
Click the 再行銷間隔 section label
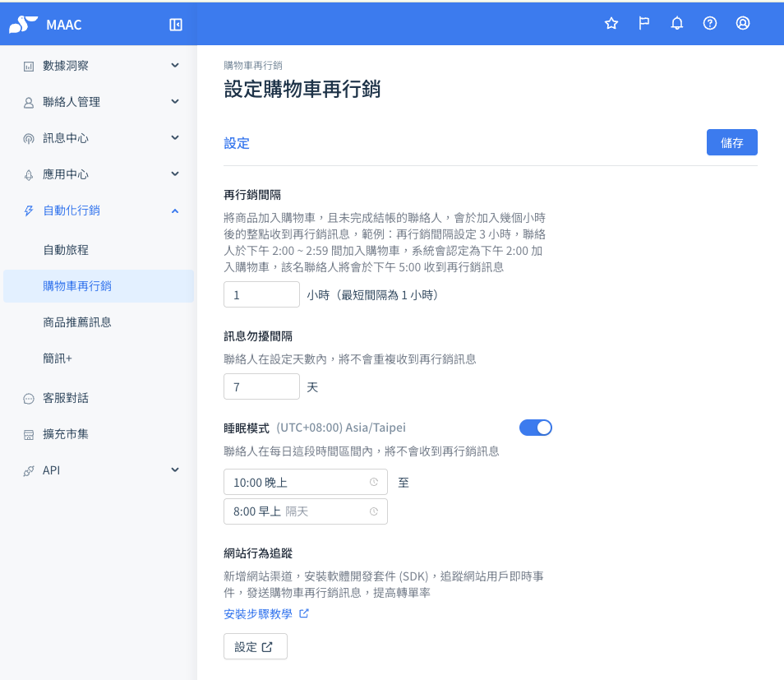click(x=252, y=195)
